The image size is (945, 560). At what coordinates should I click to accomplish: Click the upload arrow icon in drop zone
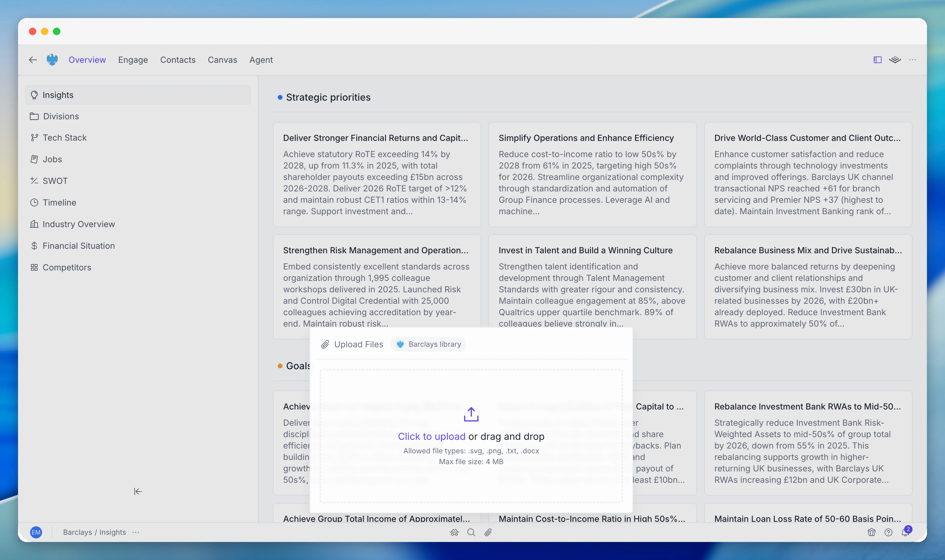point(471,414)
